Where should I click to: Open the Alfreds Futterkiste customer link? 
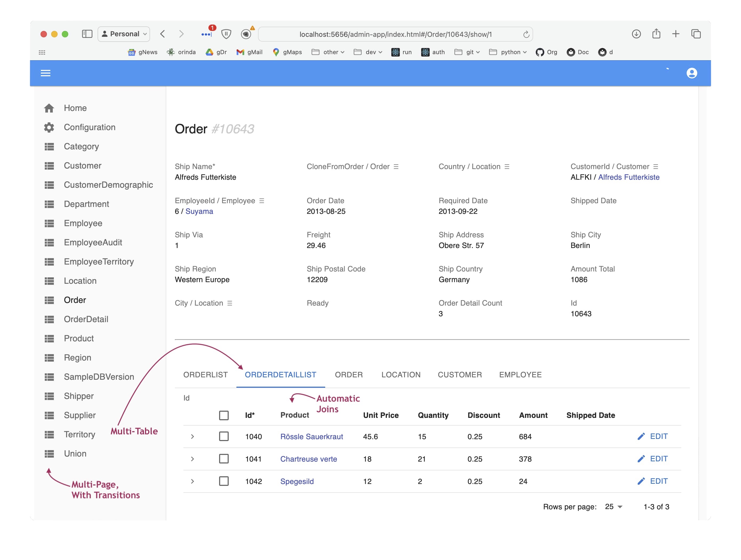click(x=629, y=177)
